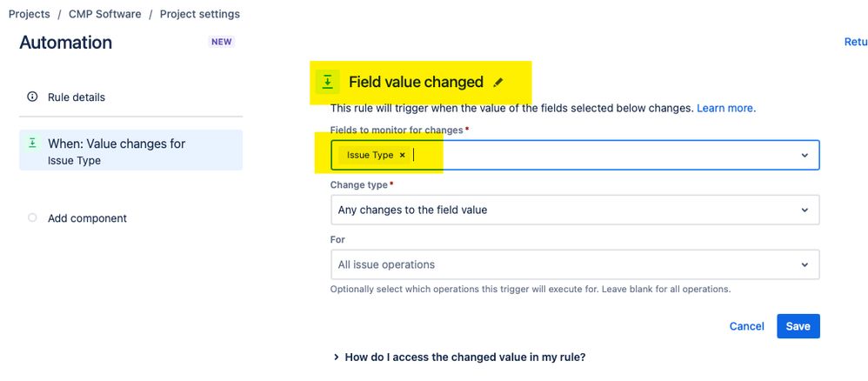This screenshot has width=868, height=381.
Task: Click the circle icon beside Add component
Action: pos(32,218)
